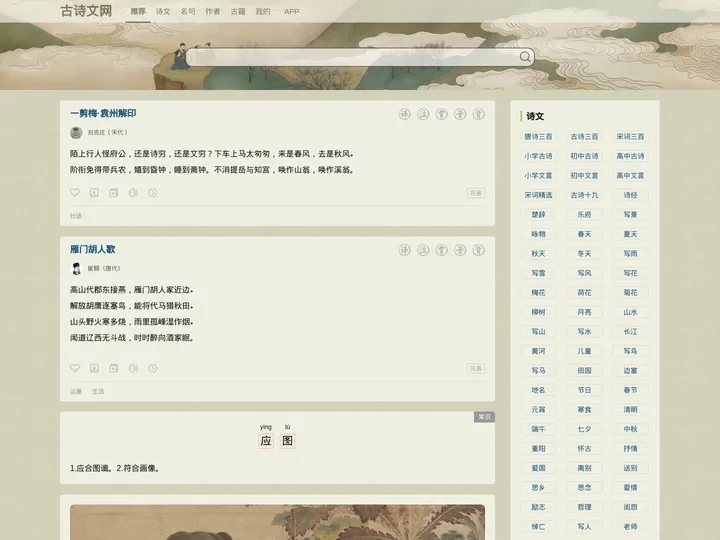Select 梅花 category in sidebar
The image size is (720, 540).
(538, 292)
